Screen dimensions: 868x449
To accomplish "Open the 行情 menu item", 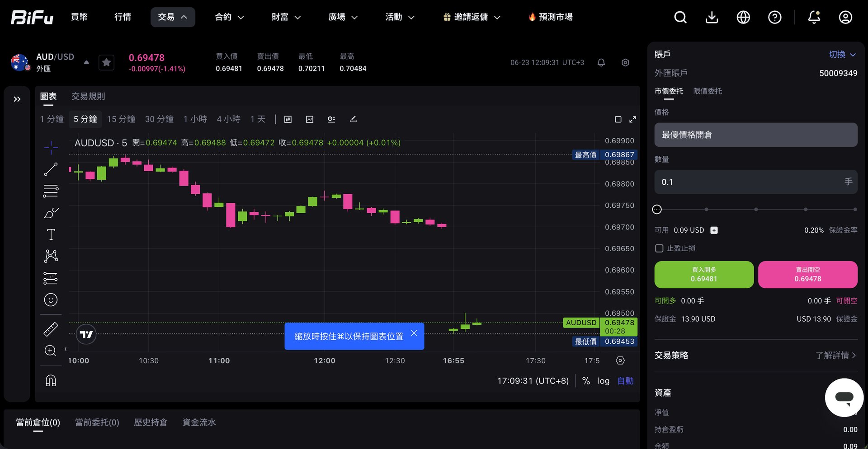I will coord(123,17).
